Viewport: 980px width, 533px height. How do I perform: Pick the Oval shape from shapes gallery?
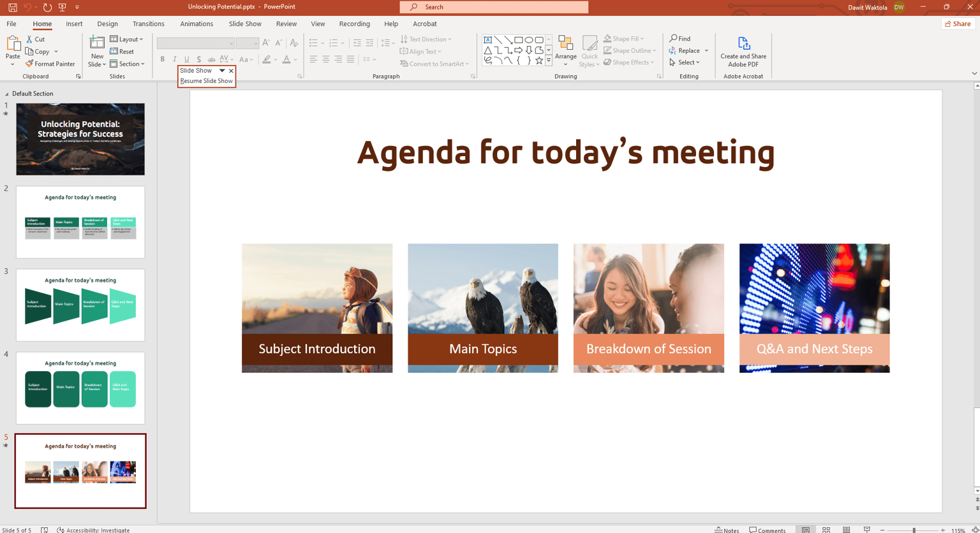pyautogui.click(x=529, y=40)
